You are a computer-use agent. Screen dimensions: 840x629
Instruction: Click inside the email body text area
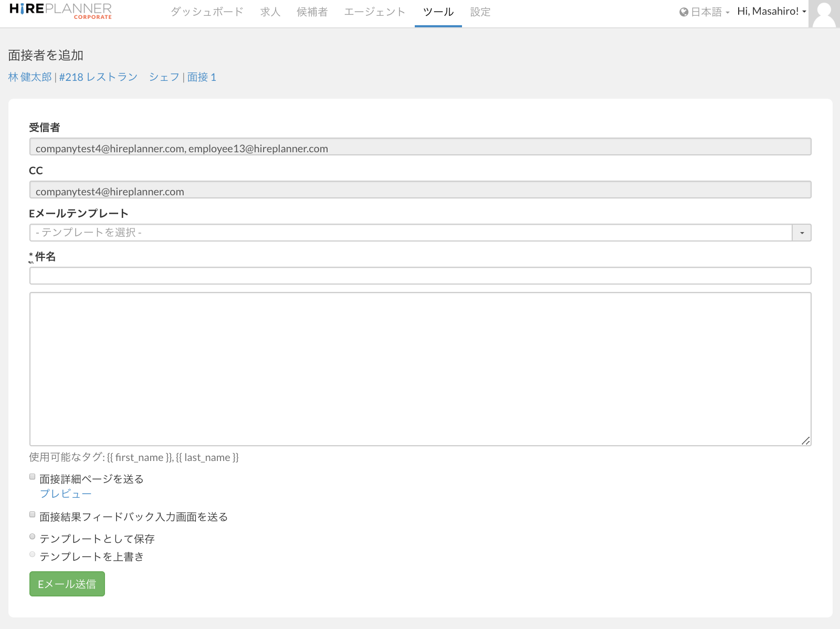coord(420,369)
